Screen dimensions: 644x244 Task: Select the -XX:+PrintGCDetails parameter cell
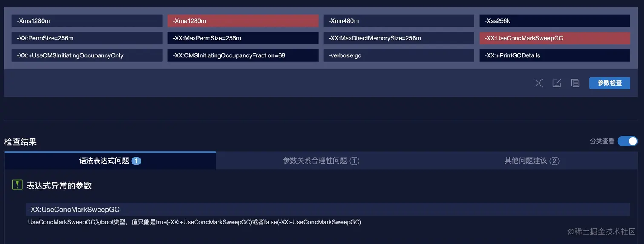pos(555,55)
